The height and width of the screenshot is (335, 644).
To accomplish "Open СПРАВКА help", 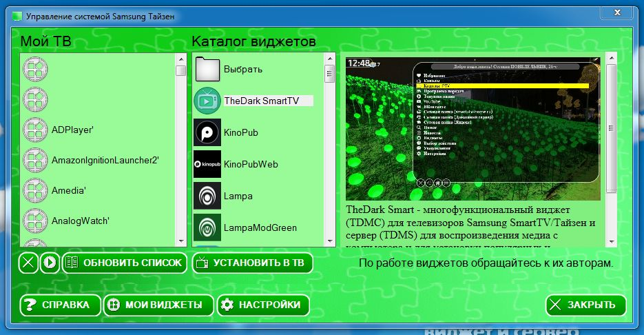I will coord(60,305).
